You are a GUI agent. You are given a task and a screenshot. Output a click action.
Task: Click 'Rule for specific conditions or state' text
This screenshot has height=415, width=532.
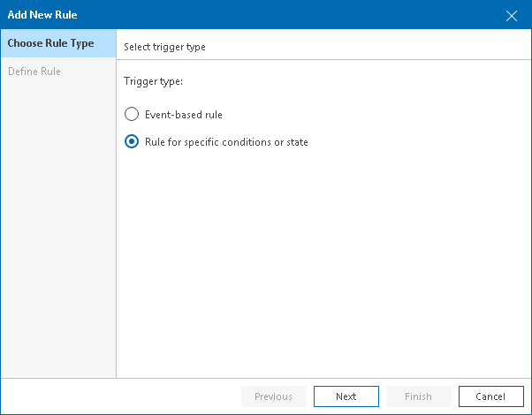point(226,141)
